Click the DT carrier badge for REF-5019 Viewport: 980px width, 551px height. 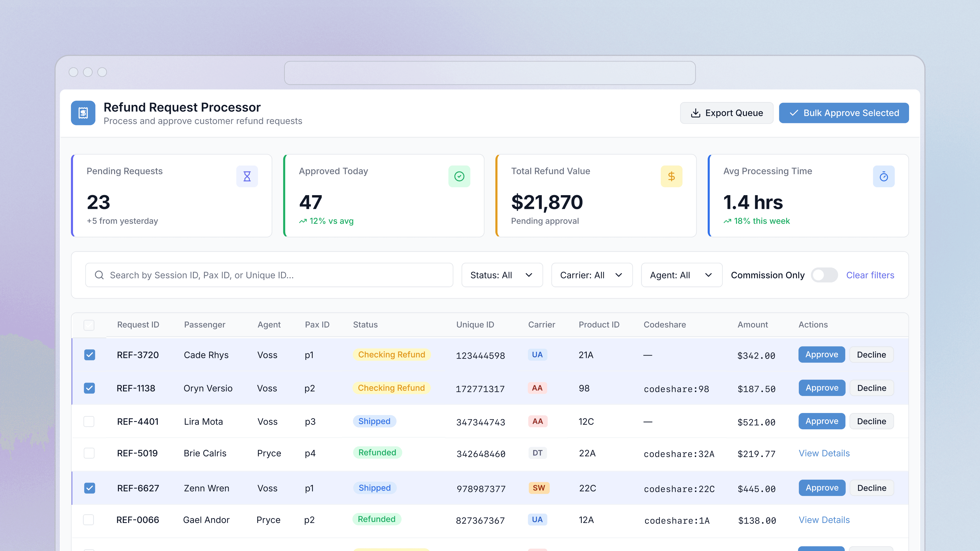(x=537, y=453)
